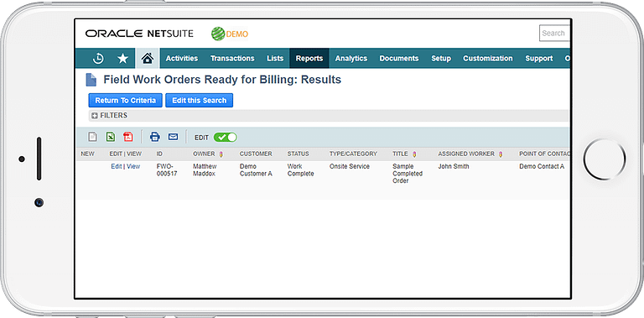The width and height of the screenshot is (644, 318).
Task: Click the Return To Criteria button
Action: [125, 100]
